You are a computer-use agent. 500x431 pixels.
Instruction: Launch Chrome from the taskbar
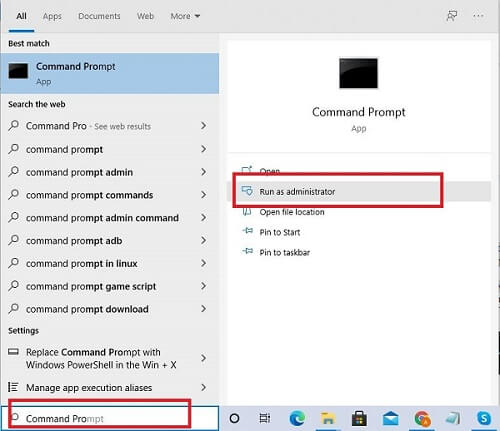pos(422,418)
